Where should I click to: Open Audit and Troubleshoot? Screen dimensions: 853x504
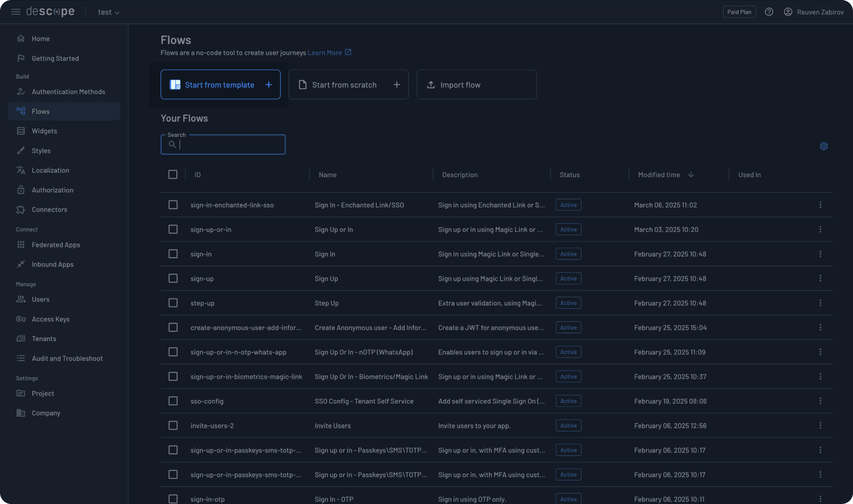click(x=67, y=358)
